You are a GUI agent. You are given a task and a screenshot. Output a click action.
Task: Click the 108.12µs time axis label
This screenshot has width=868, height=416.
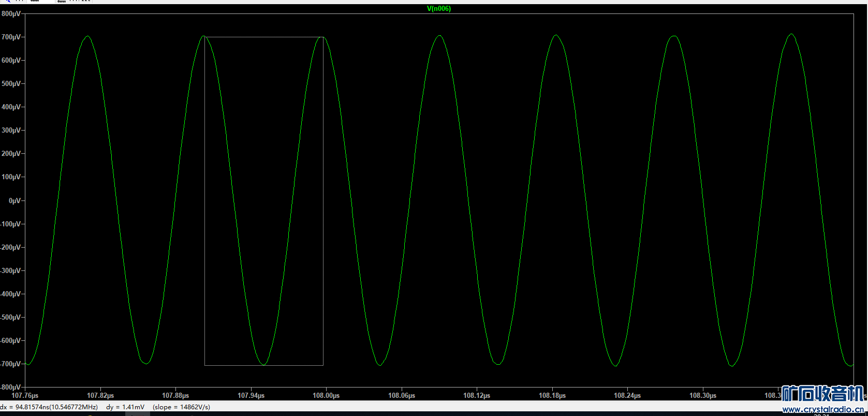(477, 396)
